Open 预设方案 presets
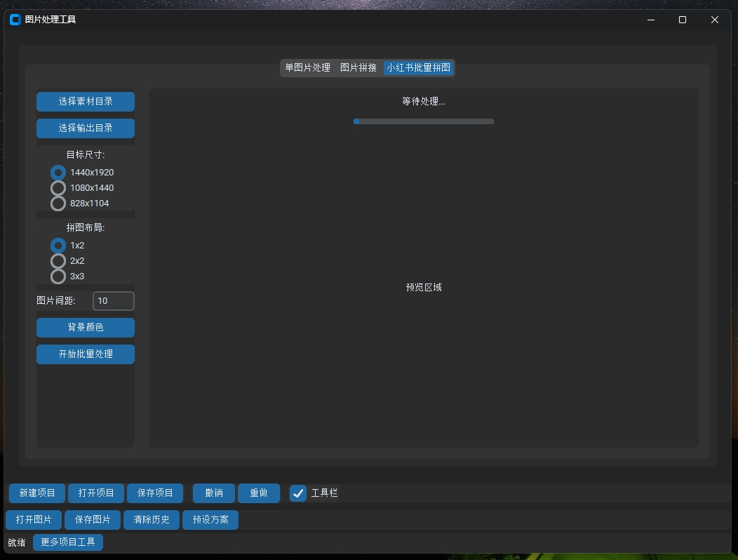 coord(210,520)
